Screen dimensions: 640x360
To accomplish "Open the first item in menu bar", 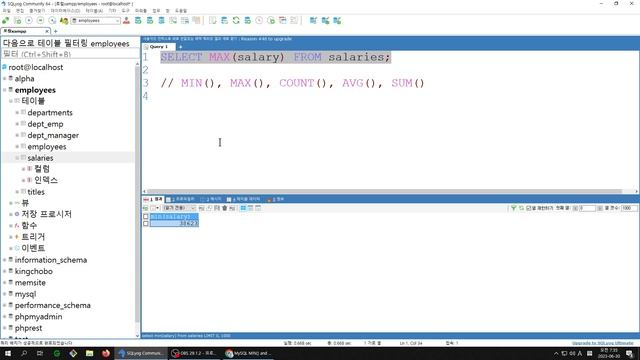I will coord(7,11).
